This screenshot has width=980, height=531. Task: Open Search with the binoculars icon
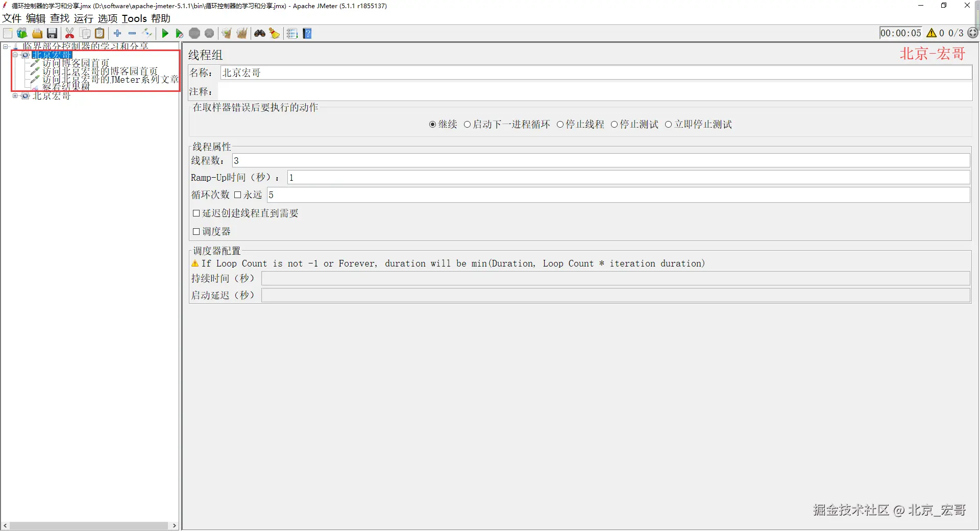[x=260, y=33]
